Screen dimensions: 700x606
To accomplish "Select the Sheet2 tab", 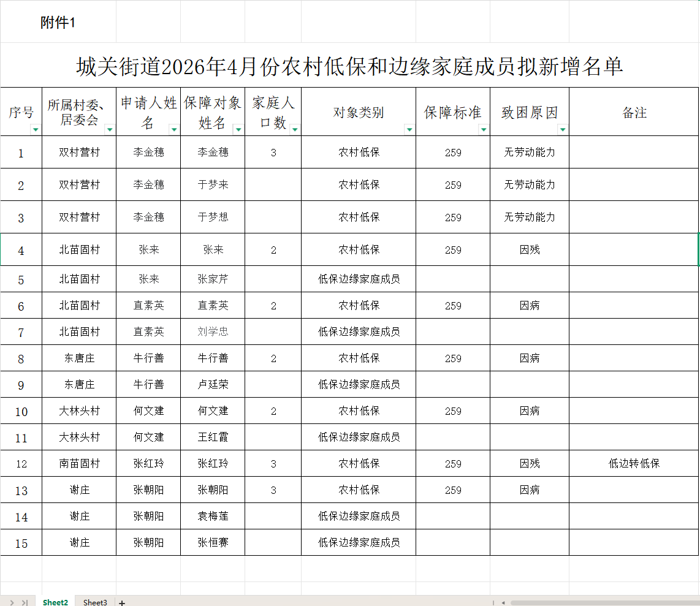I will click(55, 602).
